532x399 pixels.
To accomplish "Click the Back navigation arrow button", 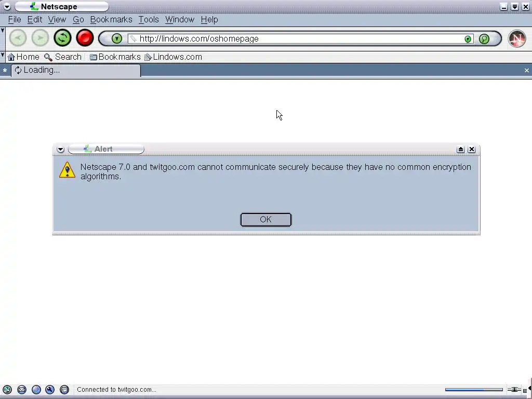I will pyautogui.click(x=18, y=38).
